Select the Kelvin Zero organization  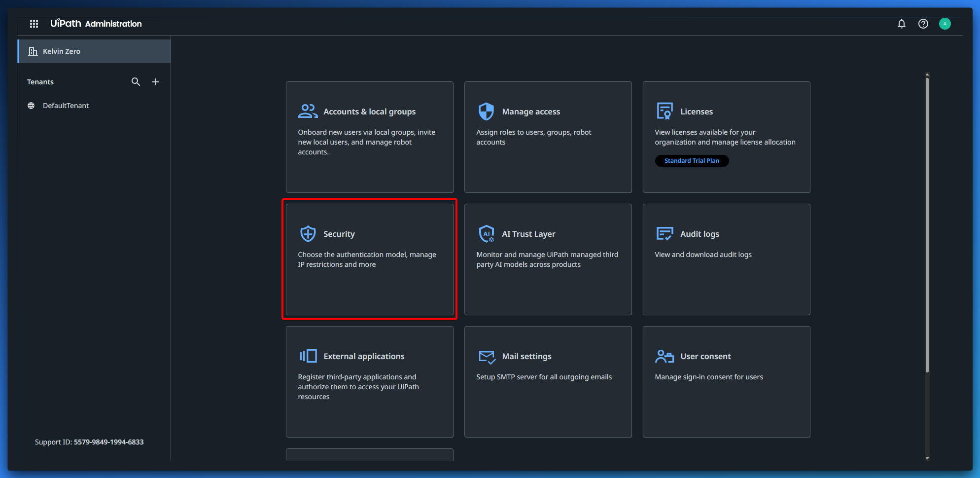pos(94,51)
